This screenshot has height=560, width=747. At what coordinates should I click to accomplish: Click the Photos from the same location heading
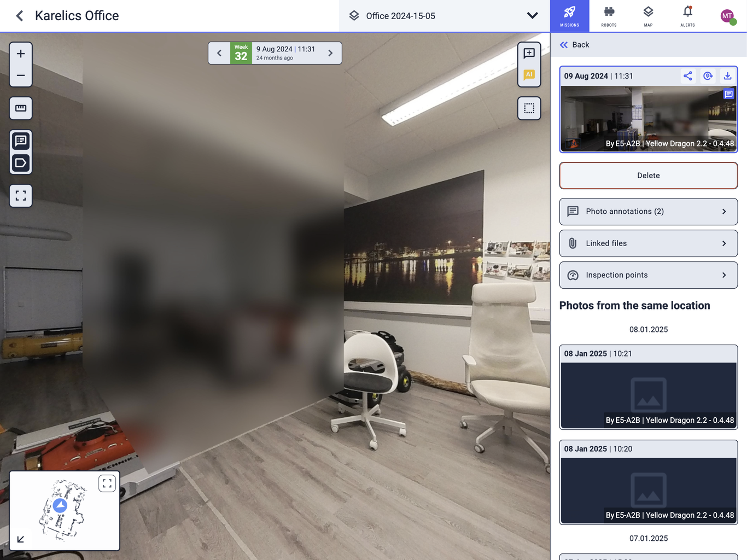tap(634, 306)
